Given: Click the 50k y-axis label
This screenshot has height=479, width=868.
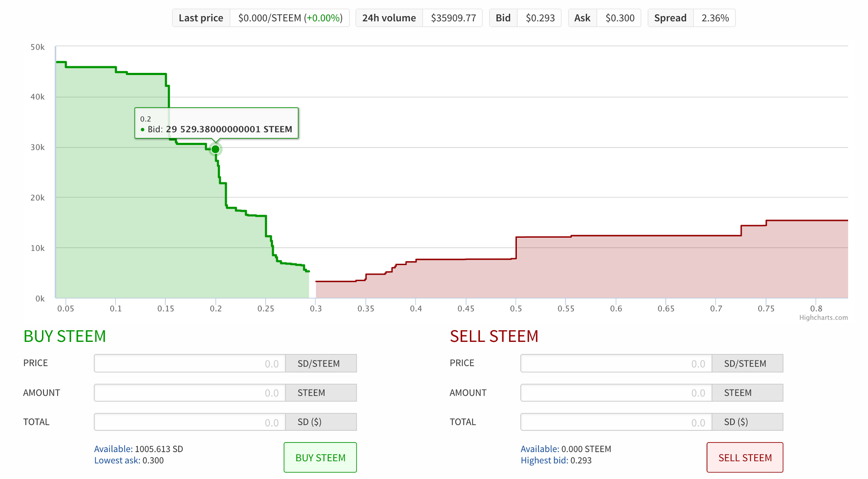Looking at the screenshot, I should point(37,47).
